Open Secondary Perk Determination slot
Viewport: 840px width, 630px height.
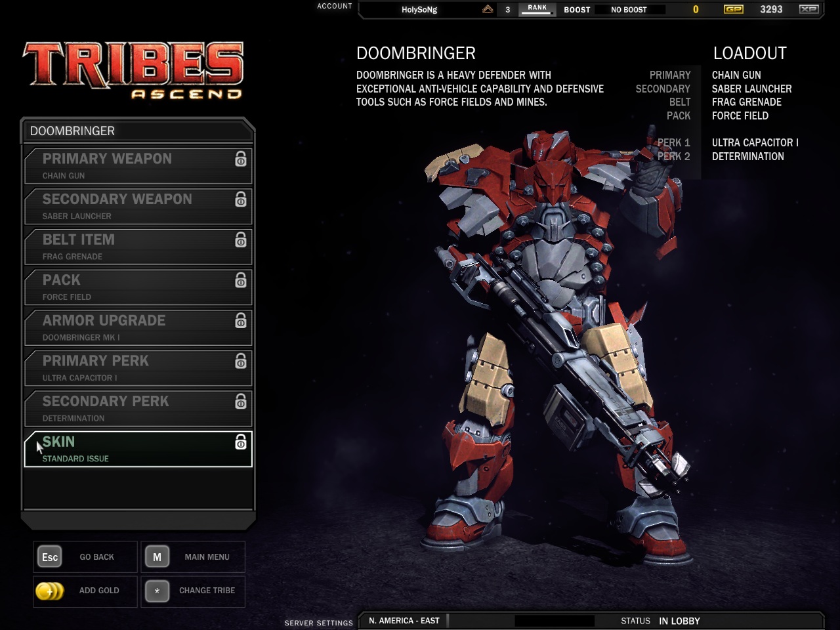click(138, 408)
